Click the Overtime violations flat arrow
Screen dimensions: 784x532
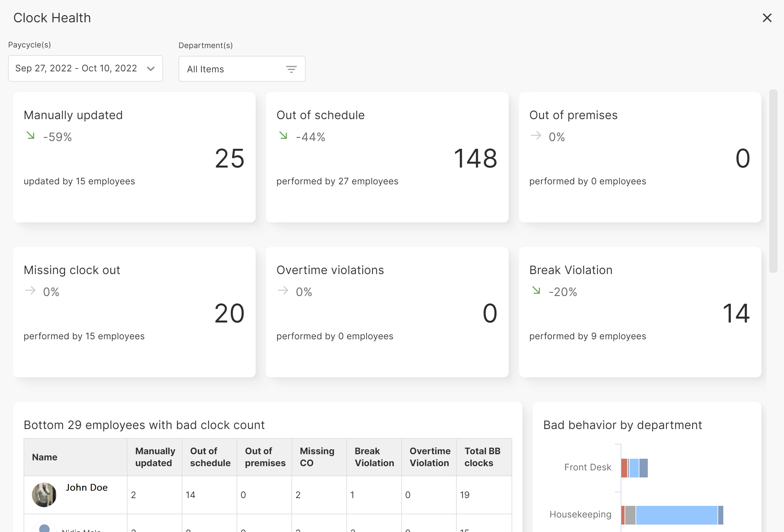pos(283,291)
